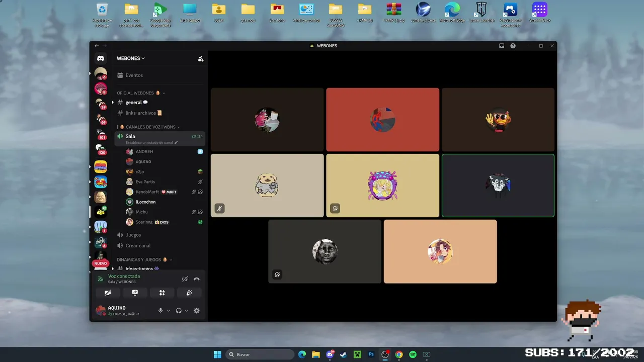Open the ideas-juegos channel

tap(160, 269)
